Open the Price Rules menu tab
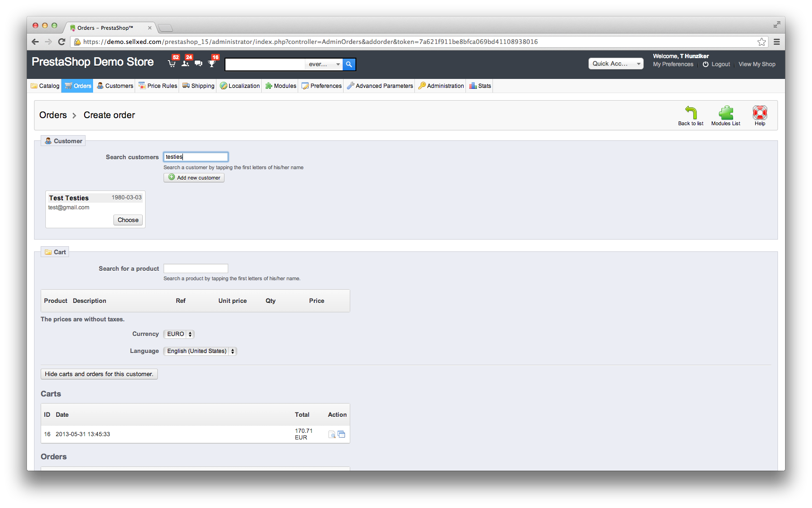Image resolution: width=812 pixels, height=508 pixels. [158, 86]
